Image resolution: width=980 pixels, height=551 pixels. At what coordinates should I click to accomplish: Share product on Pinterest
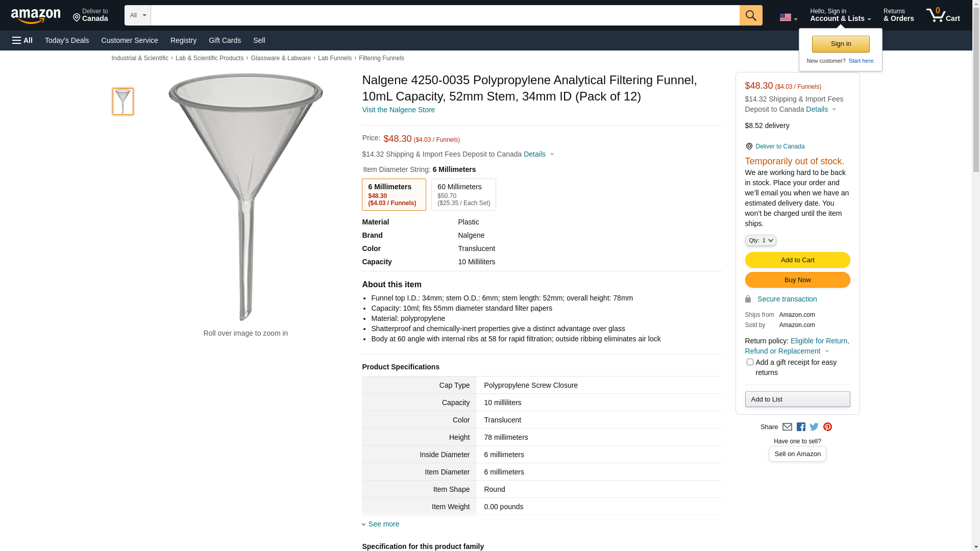coord(827,427)
